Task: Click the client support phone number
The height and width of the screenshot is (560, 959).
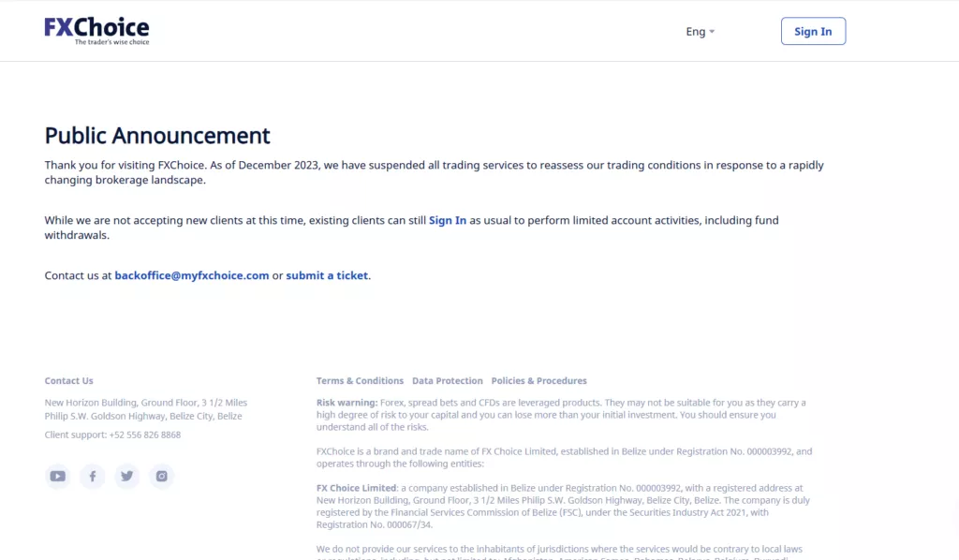Action: tap(145, 435)
